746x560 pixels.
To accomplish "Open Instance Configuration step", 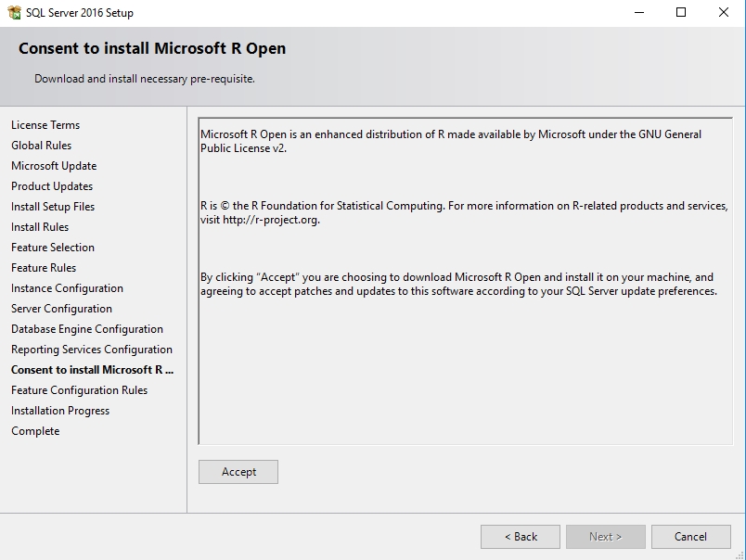I will click(x=67, y=288).
